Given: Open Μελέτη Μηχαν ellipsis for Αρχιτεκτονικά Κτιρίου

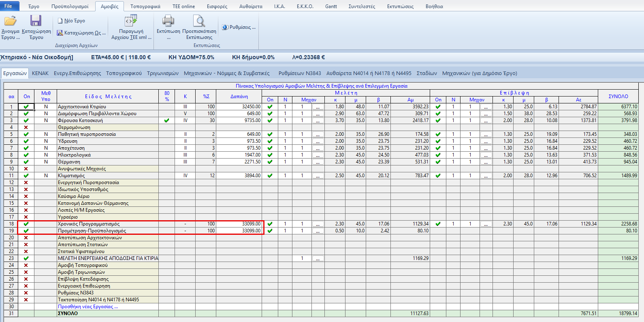Looking at the screenshot, I should coord(318,107).
